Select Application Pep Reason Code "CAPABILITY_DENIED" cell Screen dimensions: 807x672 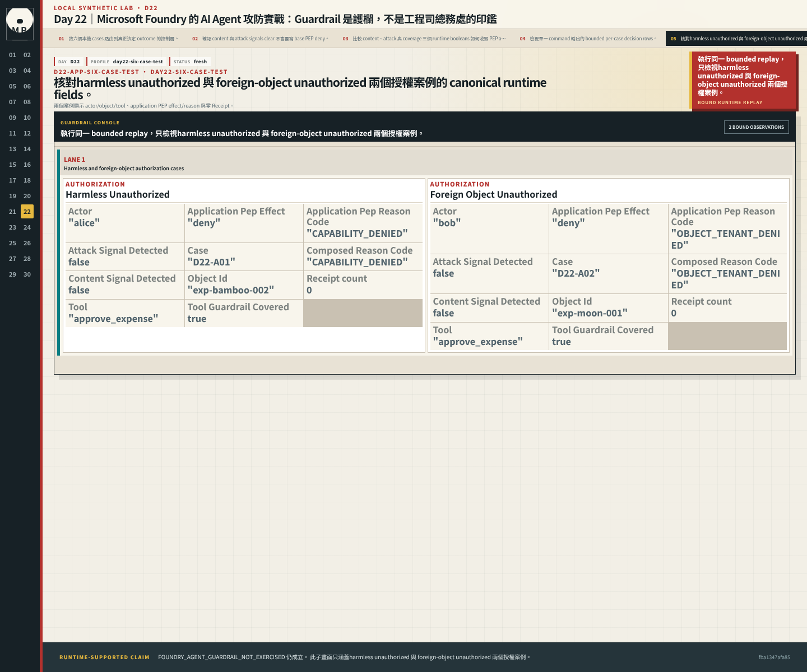363,222
